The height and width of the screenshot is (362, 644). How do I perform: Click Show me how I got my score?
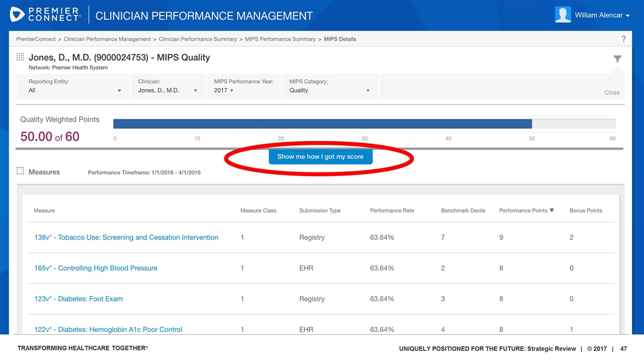coord(320,156)
